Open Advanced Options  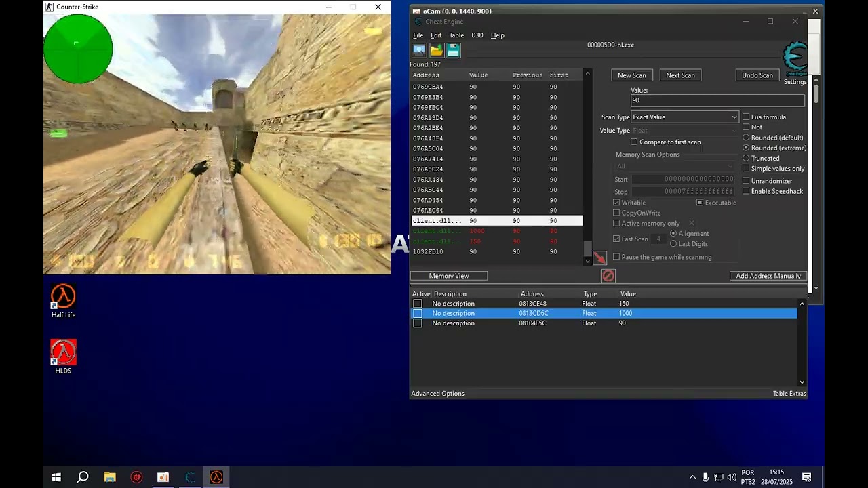[438, 394]
